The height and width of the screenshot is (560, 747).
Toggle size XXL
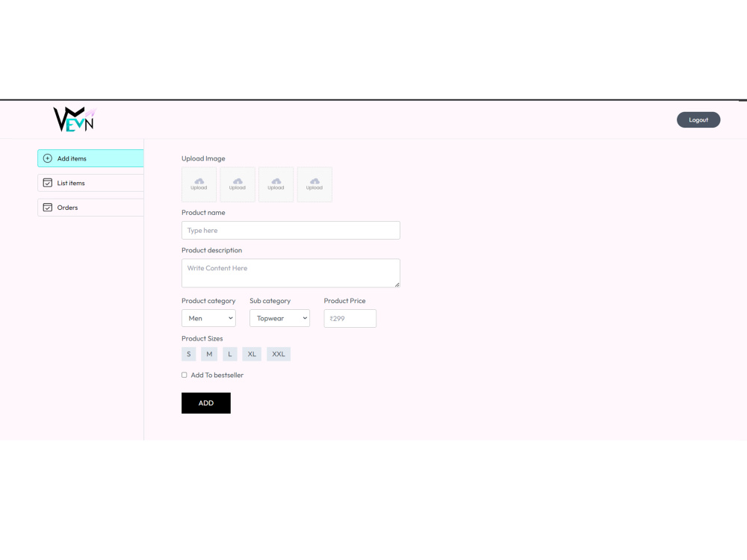pos(279,354)
